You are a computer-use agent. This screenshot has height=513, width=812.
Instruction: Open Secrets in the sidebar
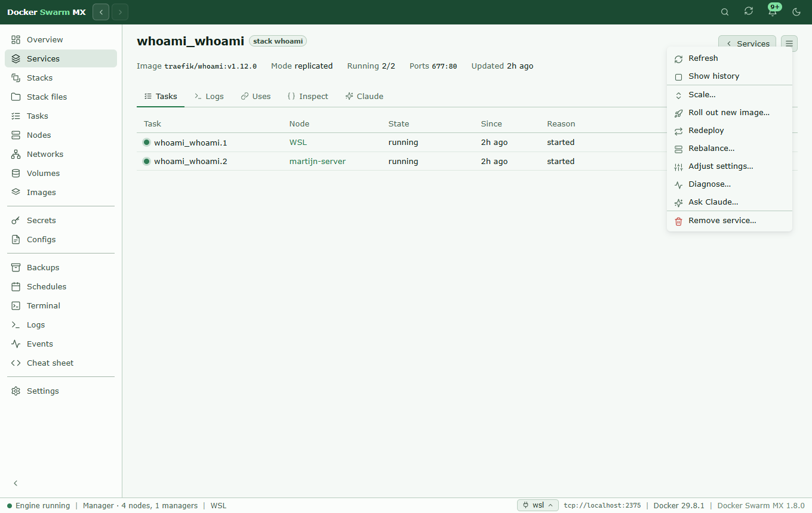[x=61, y=220]
